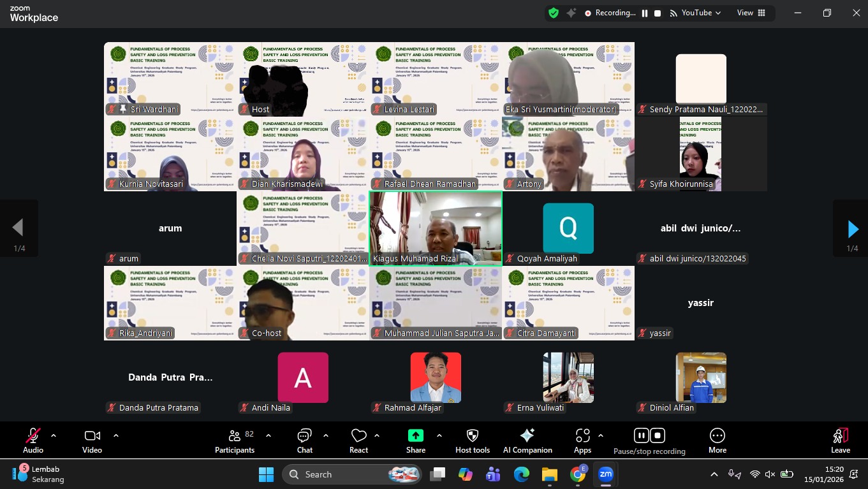
Task: Open the Apps menu icon
Action: coord(582,441)
